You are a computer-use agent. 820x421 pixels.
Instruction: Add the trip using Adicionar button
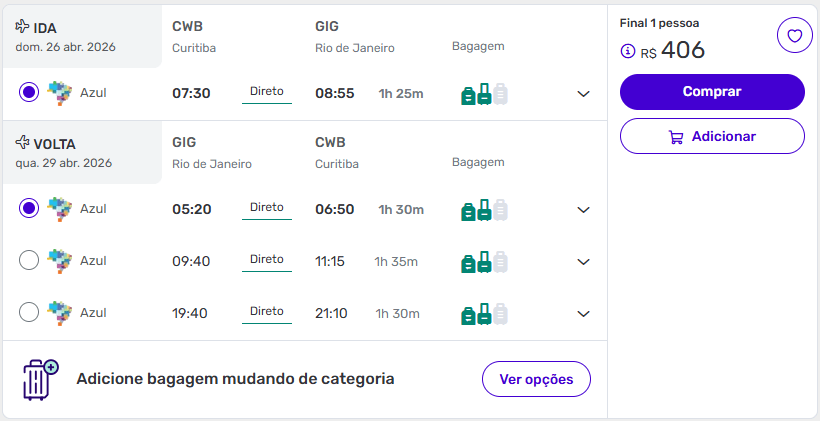tap(712, 136)
